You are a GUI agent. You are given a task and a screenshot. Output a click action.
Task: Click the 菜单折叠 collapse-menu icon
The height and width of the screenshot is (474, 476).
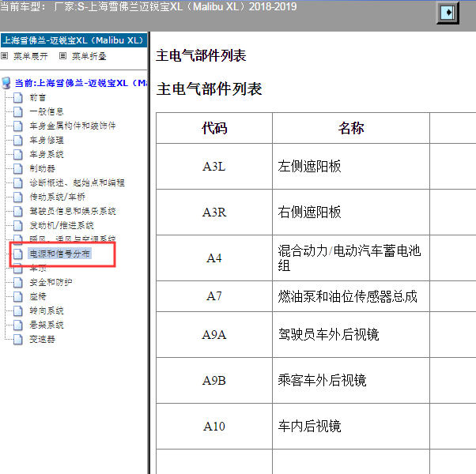coord(62,56)
